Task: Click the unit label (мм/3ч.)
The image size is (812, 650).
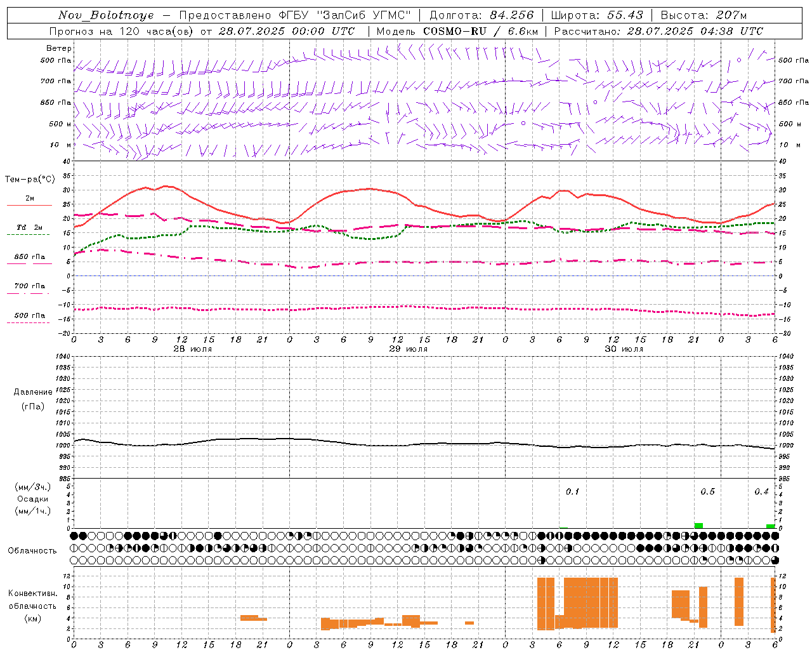Action: click(33, 487)
